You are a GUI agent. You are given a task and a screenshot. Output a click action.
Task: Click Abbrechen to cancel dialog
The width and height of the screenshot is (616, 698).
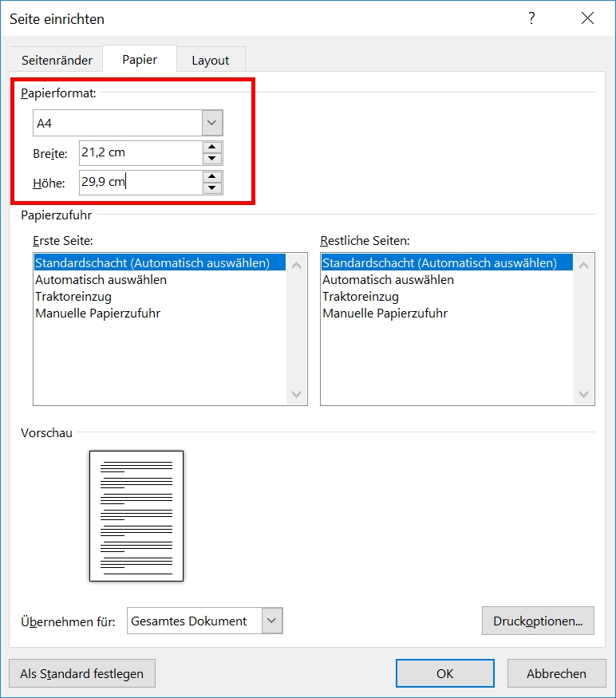tap(555, 673)
